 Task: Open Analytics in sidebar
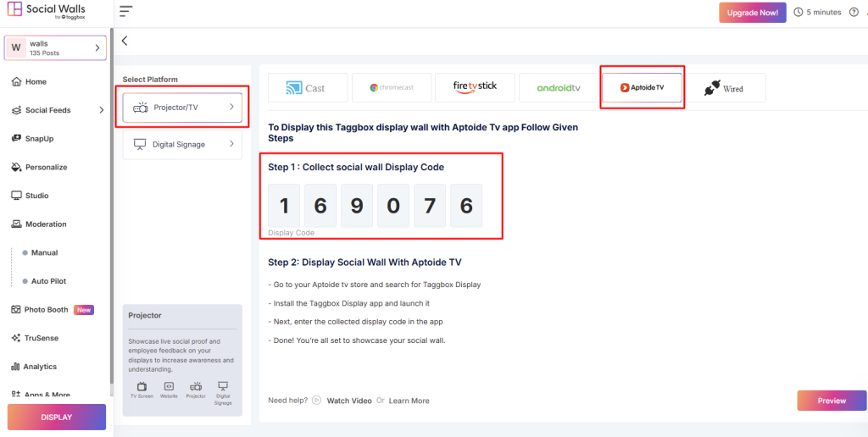pos(40,366)
